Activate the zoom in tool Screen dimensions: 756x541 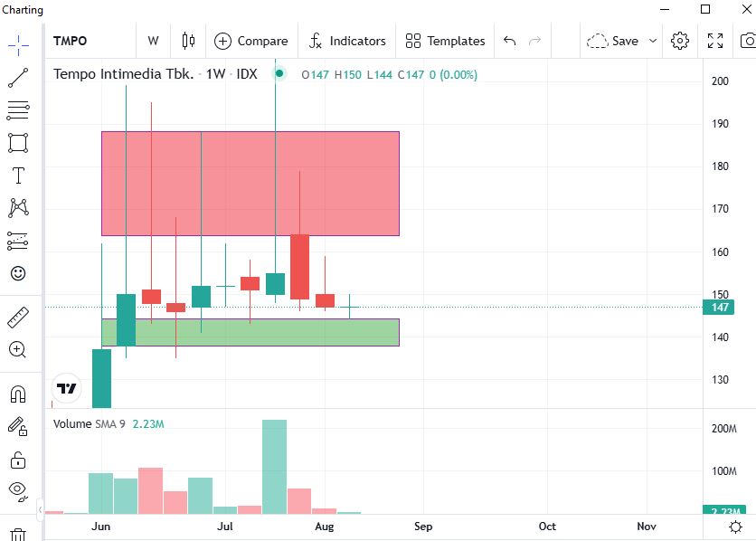(18, 349)
